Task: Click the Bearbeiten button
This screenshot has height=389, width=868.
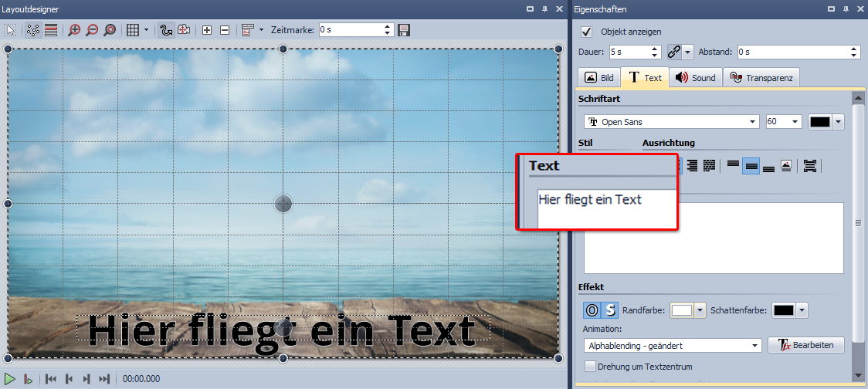Action: click(806, 345)
